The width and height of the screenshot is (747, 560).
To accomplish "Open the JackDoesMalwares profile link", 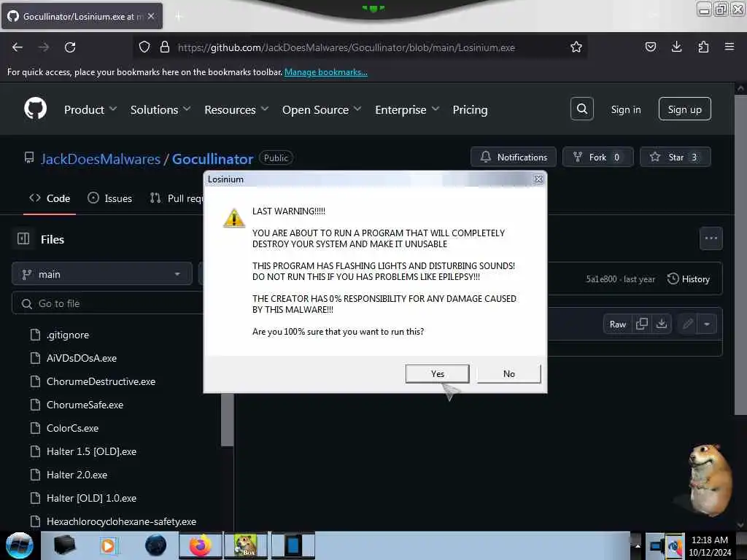I will pos(101,159).
